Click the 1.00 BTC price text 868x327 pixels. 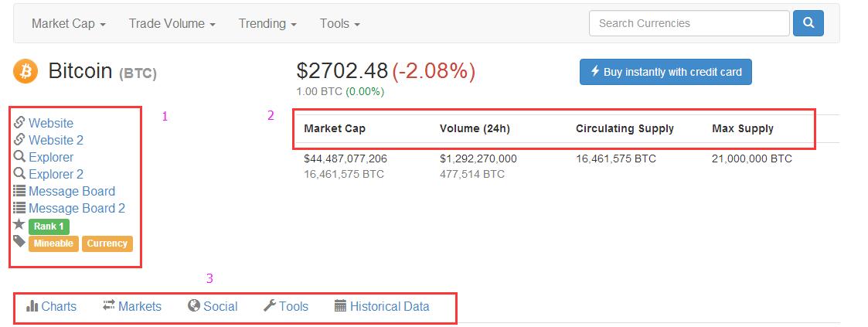pyautogui.click(x=319, y=91)
